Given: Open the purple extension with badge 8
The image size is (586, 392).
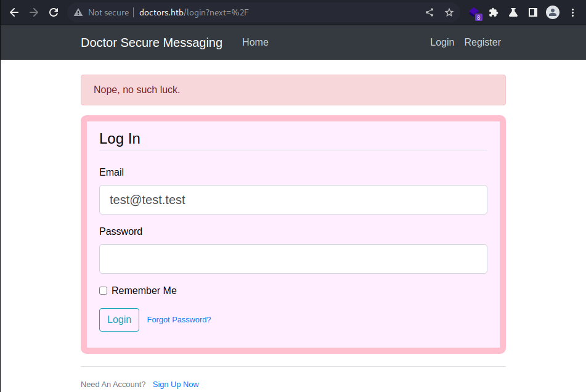Looking at the screenshot, I should point(475,13).
